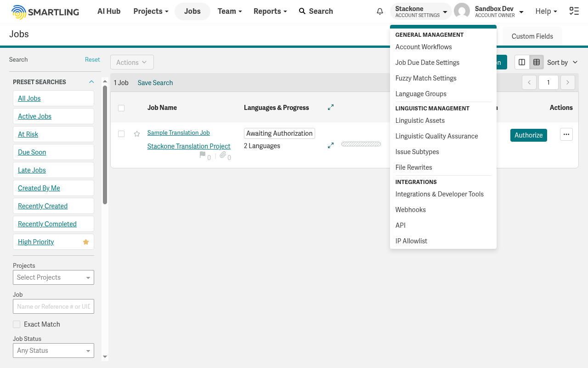Switch to Custom Fields tab
Image resolution: width=588 pixels, height=368 pixels.
(x=532, y=36)
